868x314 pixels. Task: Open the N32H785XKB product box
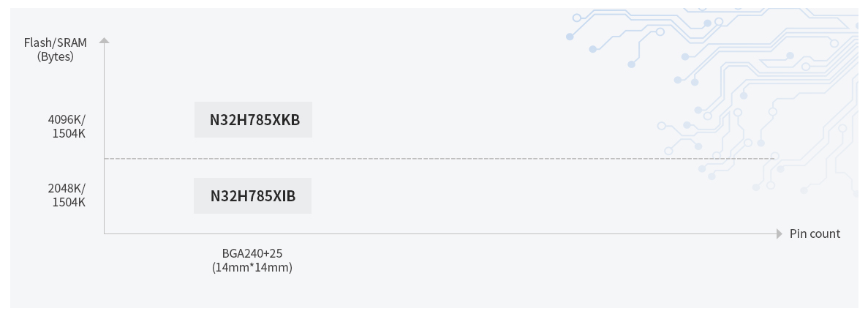click(253, 119)
